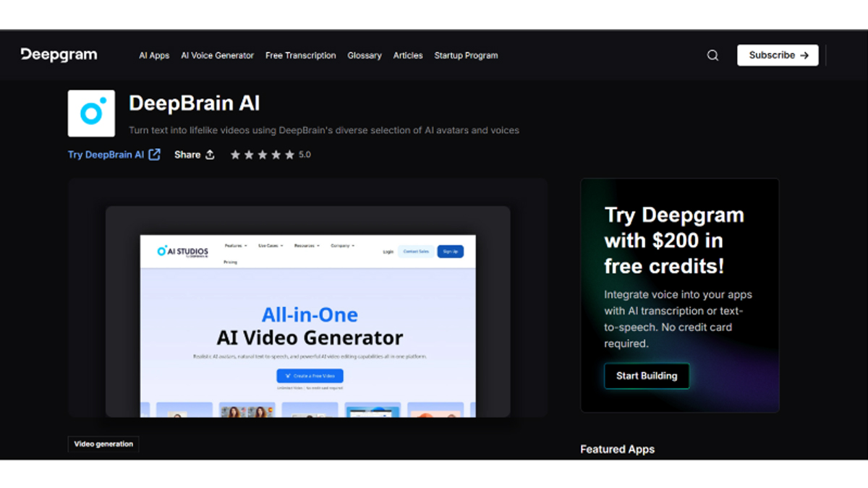Open the AI Apps menu item
This screenshot has height=488, width=868.
pyautogui.click(x=154, y=56)
